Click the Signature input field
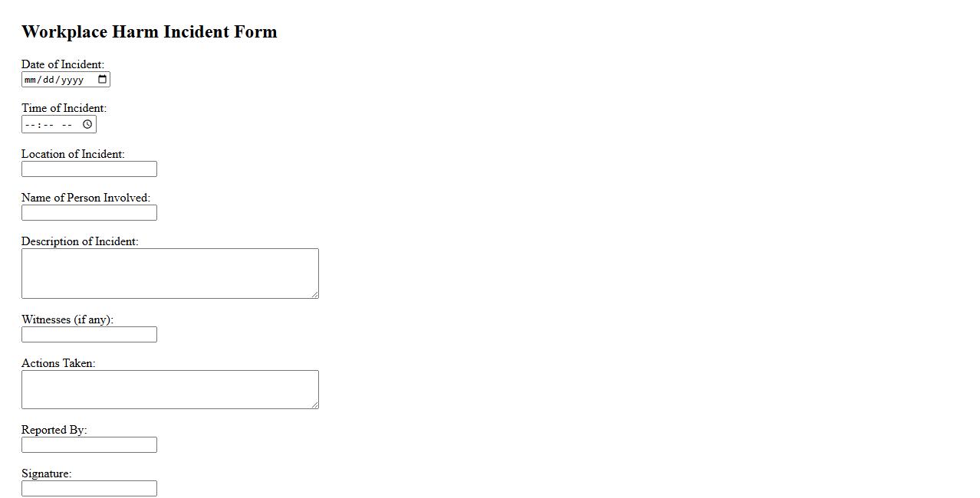 (89, 489)
